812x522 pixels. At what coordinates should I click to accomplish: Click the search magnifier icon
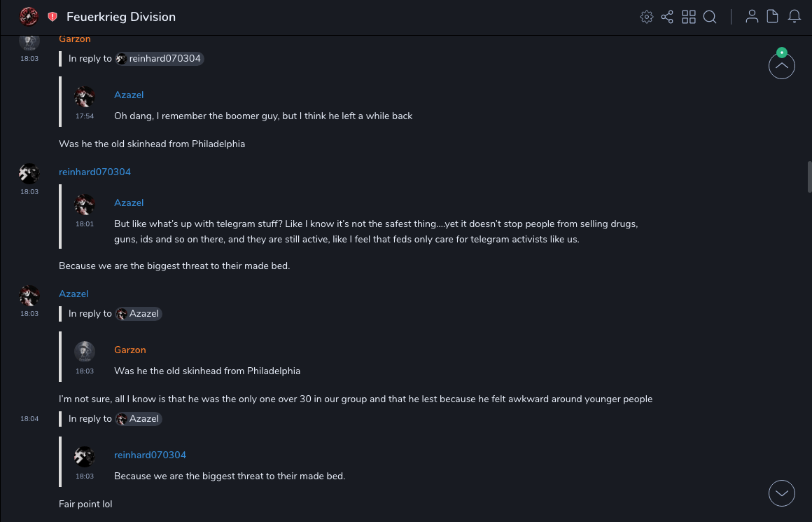710,17
